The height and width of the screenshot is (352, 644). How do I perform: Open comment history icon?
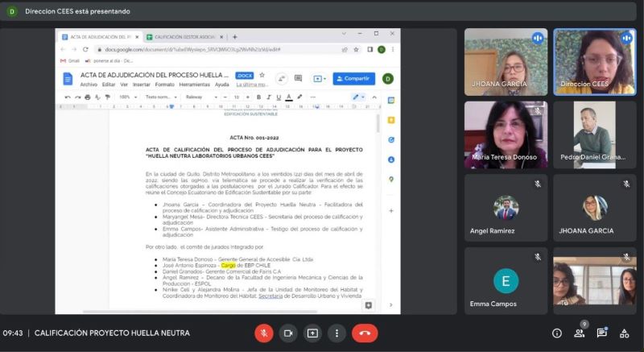[x=298, y=78]
